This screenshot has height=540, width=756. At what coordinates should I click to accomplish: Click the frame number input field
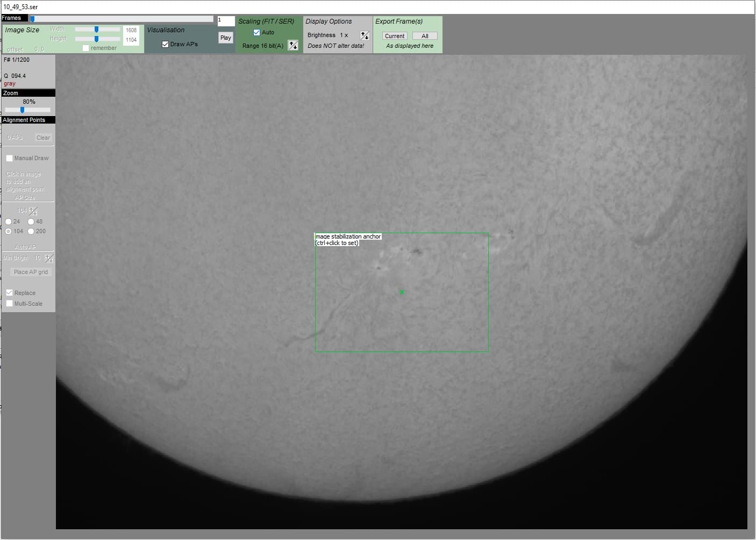[225, 21]
